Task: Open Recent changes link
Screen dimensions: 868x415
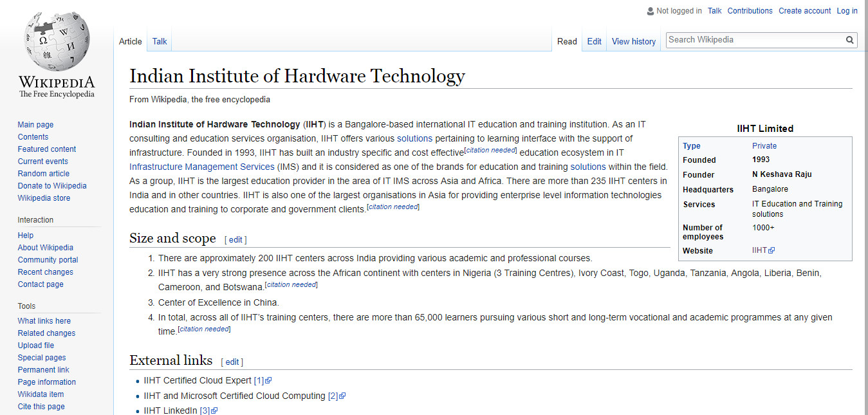Action: click(x=46, y=272)
